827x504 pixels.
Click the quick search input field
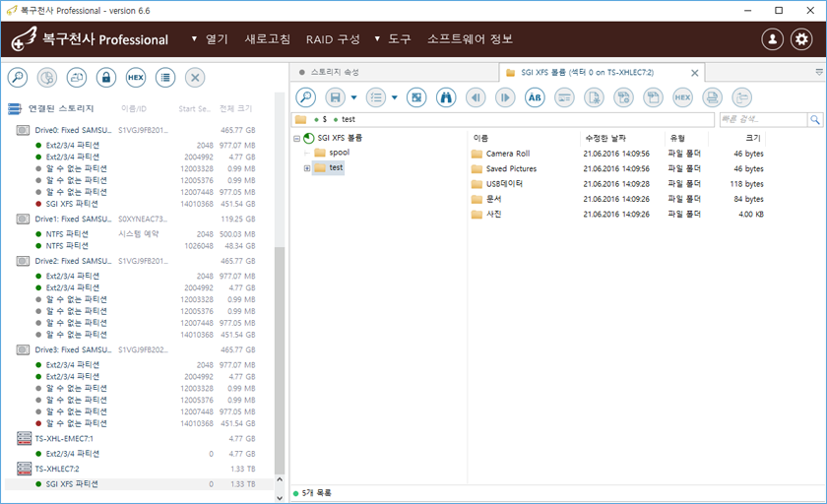(x=763, y=119)
